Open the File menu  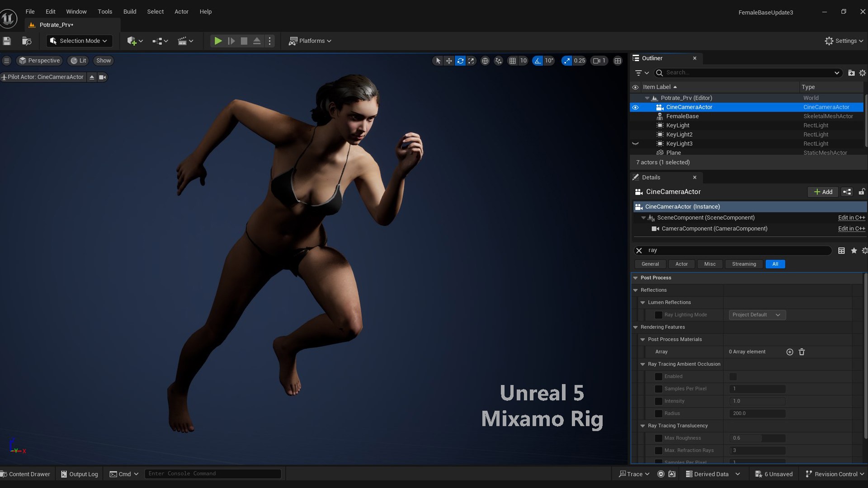point(30,12)
